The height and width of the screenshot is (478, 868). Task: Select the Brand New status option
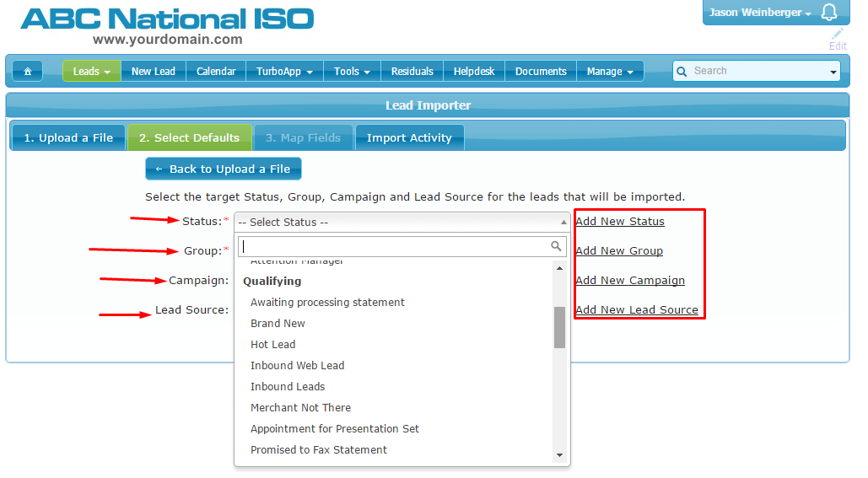point(278,324)
